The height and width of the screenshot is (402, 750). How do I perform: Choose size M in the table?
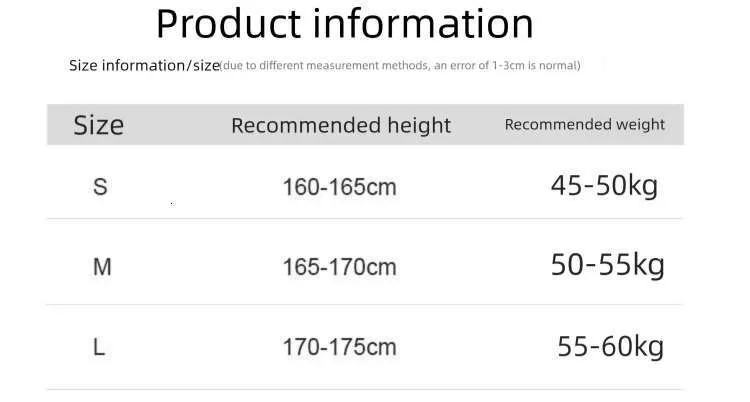click(x=101, y=267)
